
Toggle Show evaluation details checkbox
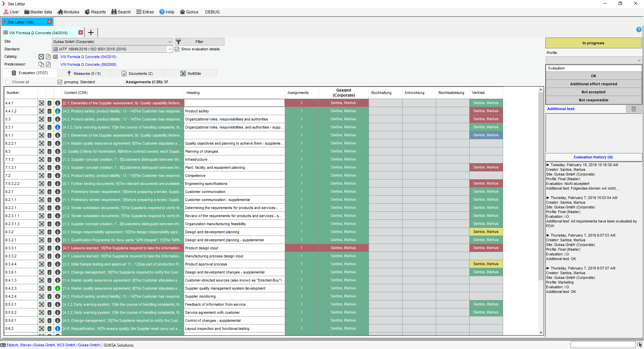(177, 49)
